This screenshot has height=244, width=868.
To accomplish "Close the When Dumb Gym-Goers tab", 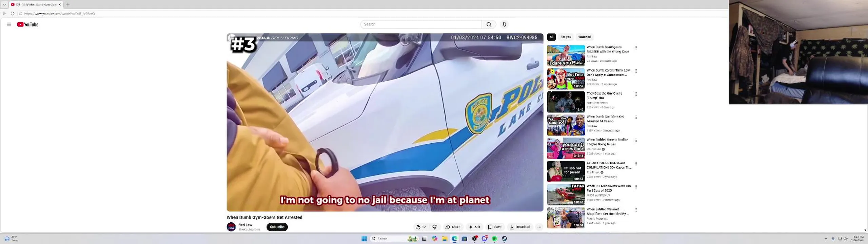I will (60, 4).
